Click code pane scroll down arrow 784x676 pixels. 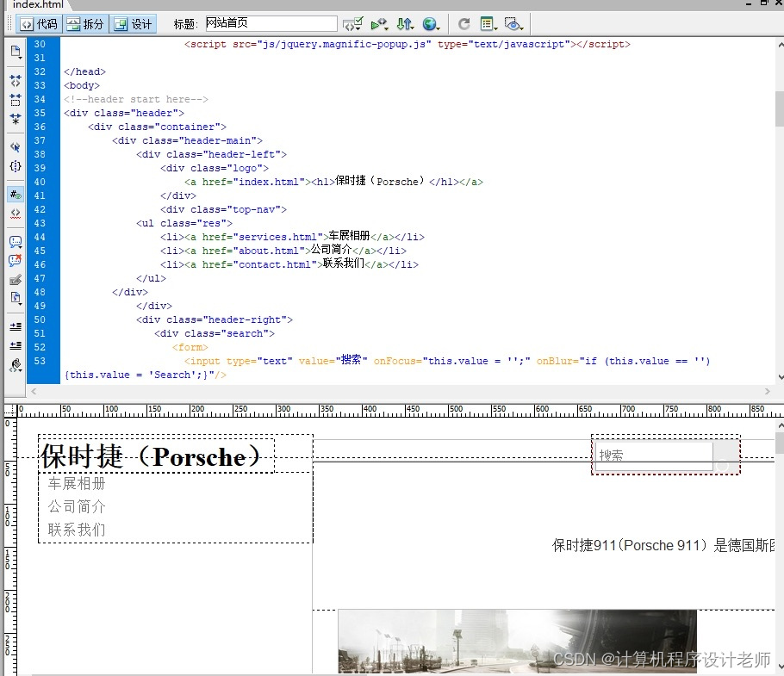[779, 377]
